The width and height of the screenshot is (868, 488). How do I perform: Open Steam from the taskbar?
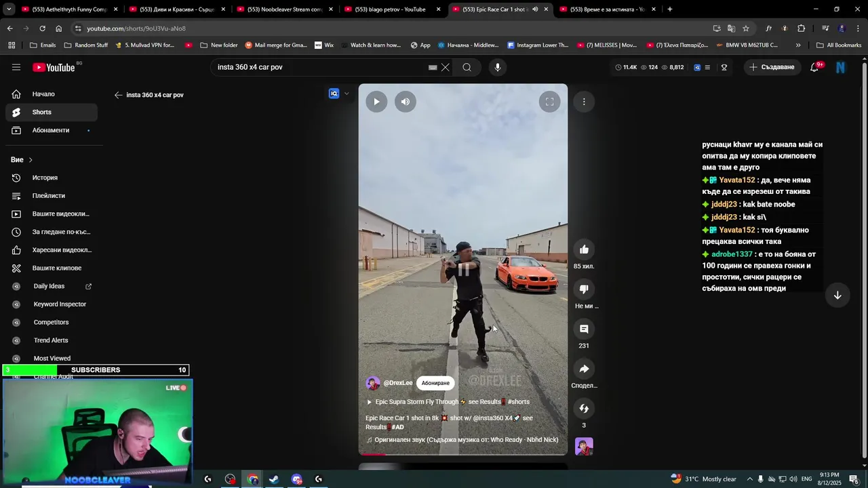point(274,479)
